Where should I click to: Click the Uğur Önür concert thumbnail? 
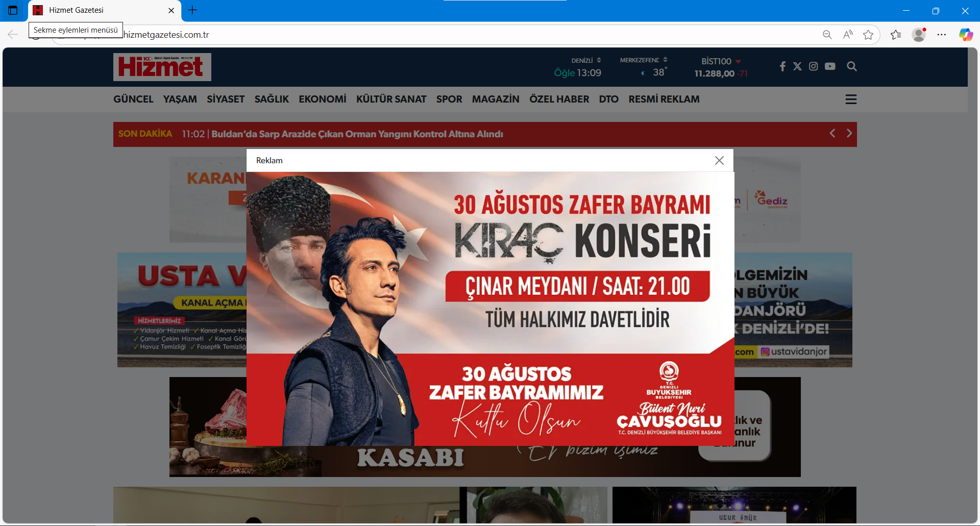point(734,505)
